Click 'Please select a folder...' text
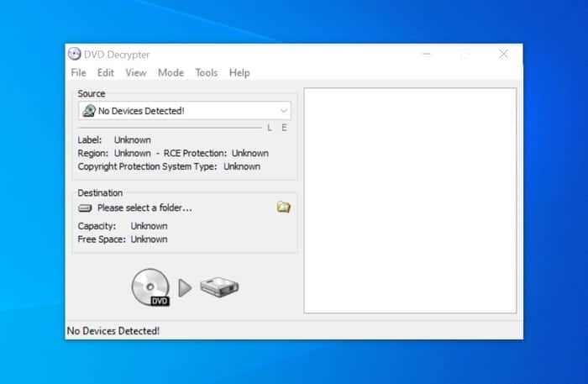 [144, 208]
